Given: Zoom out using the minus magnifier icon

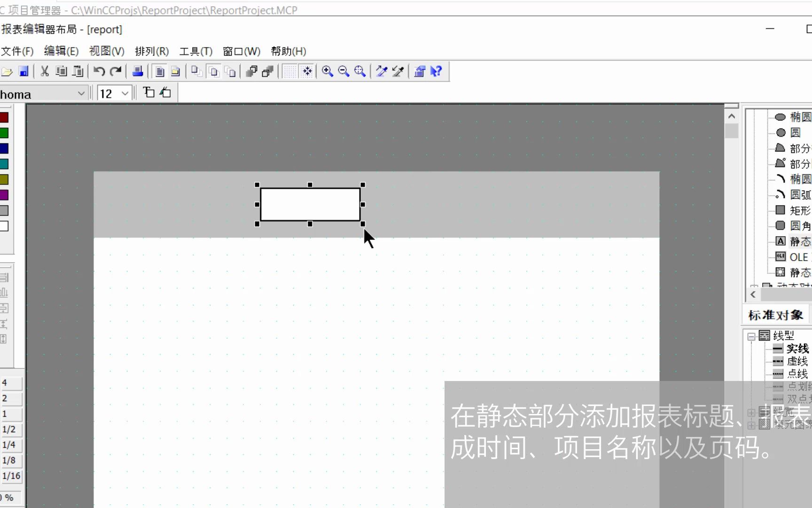Looking at the screenshot, I should (344, 71).
